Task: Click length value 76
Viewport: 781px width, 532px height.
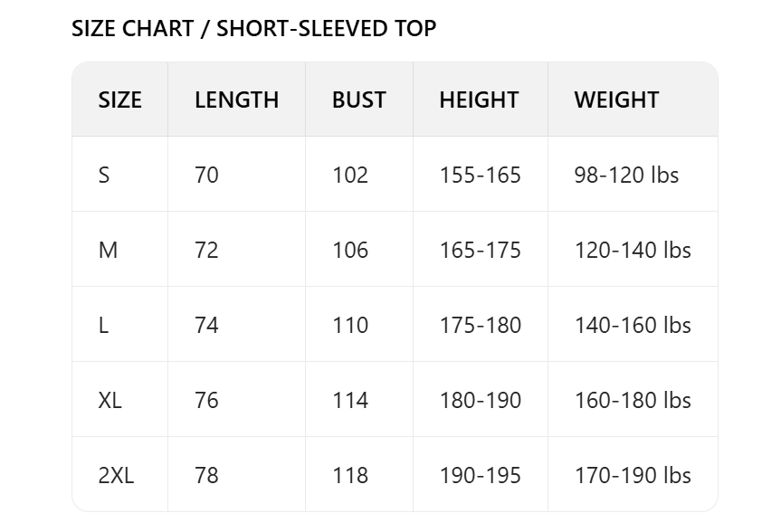Action: click(206, 400)
